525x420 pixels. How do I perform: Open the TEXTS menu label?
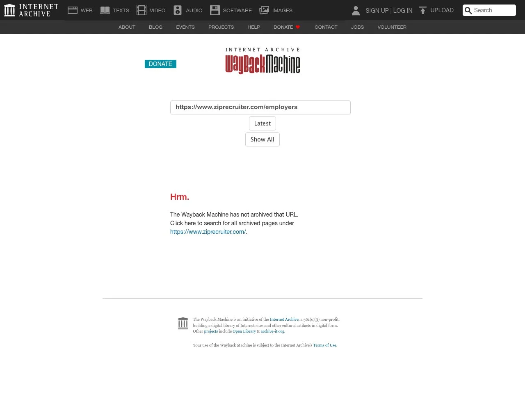(121, 11)
